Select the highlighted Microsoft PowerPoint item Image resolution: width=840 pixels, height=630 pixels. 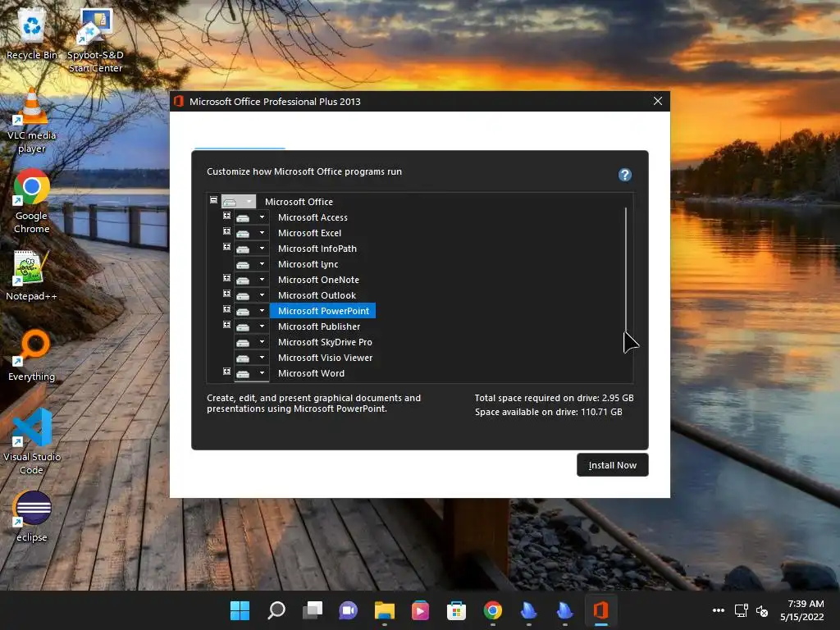(323, 311)
